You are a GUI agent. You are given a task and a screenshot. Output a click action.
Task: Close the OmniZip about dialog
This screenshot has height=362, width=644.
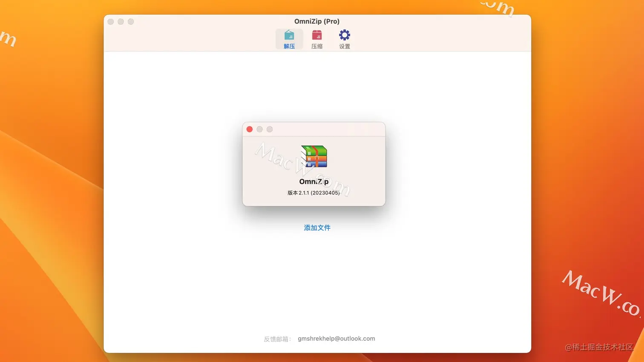tap(250, 129)
